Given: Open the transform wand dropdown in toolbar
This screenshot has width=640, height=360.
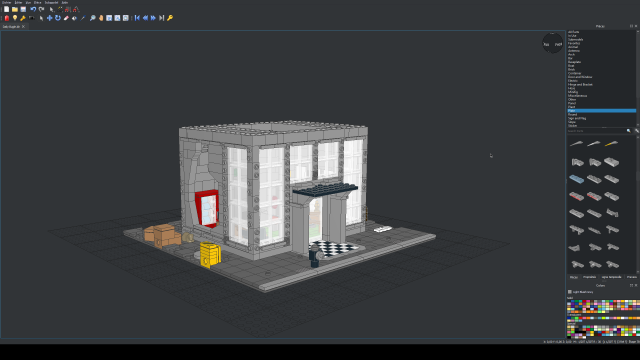Looking at the screenshot, I should point(63,10).
